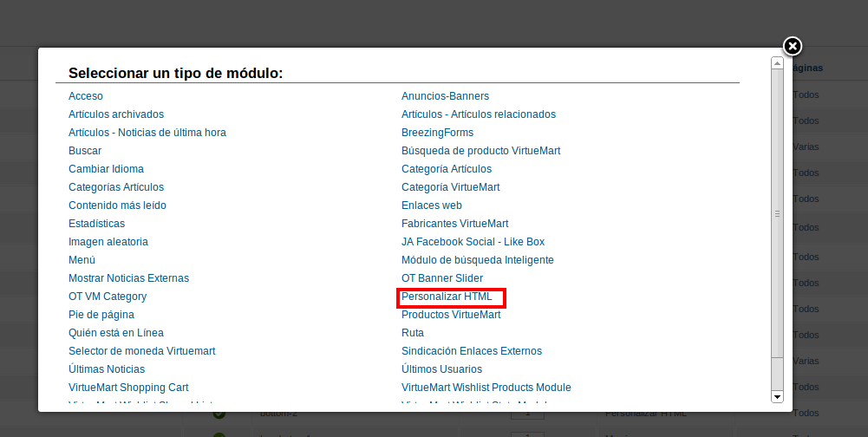Open Selector de moneda Virtuemart
Screen dimensions: 868x437
coord(141,350)
